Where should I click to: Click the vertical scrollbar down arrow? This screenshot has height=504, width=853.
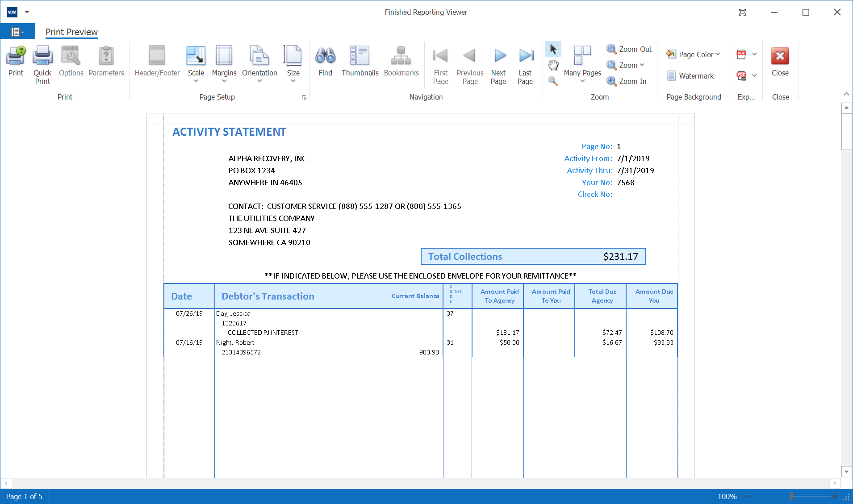coord(846,471)
